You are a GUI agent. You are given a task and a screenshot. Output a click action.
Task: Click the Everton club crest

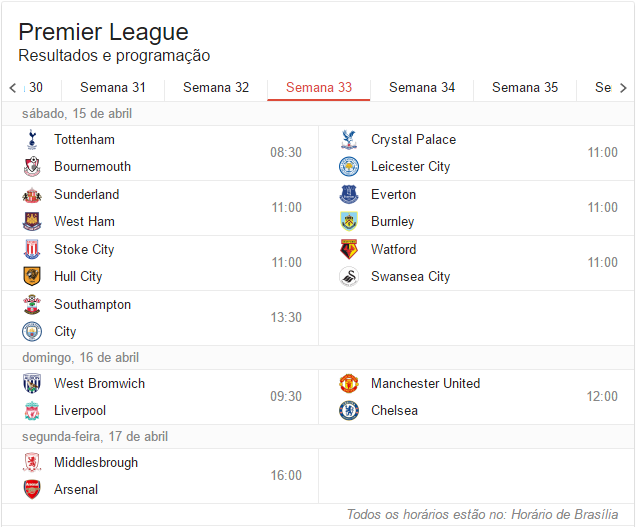coord(349,195)
